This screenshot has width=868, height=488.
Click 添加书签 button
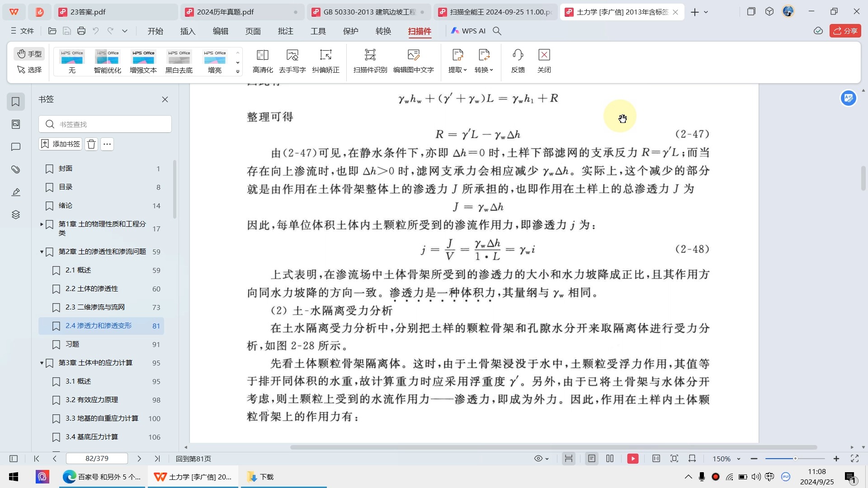click(61, 144)
